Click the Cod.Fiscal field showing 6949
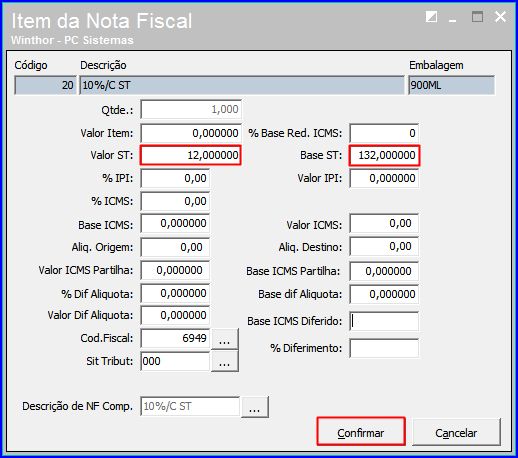518x458 pixels. click(x=175, y=338)
